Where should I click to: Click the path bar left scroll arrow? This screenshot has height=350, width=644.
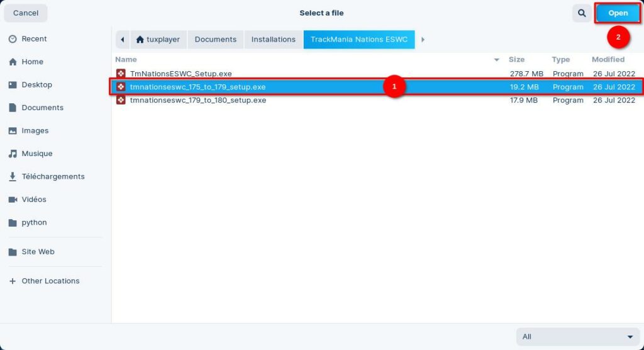tap(122, 40)
